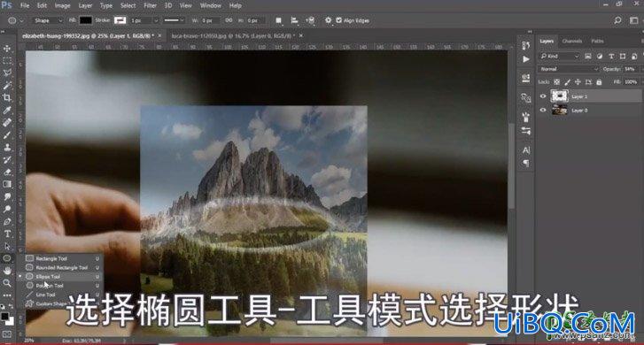644x345 pixels.
Task: Select the Zoom tool
Action: point(7,283)
